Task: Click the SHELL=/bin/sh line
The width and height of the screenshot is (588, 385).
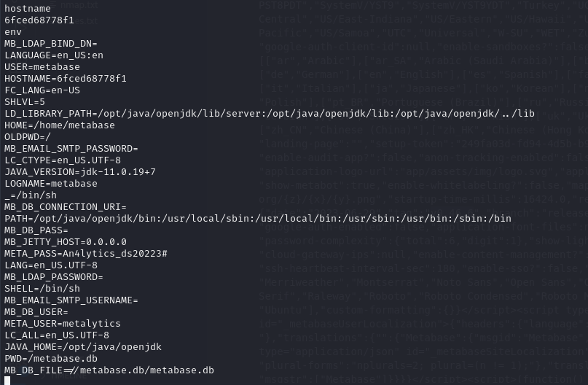Action: (42, 289)
